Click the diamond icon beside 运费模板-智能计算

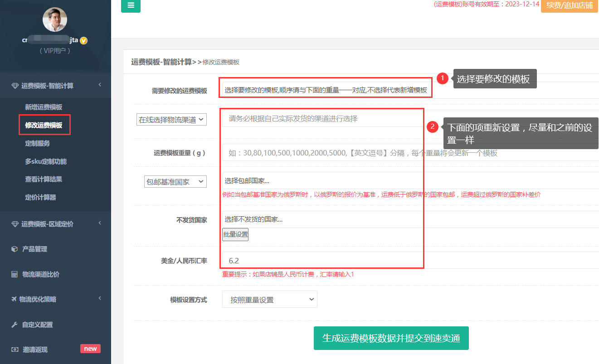tap(15, 86)
